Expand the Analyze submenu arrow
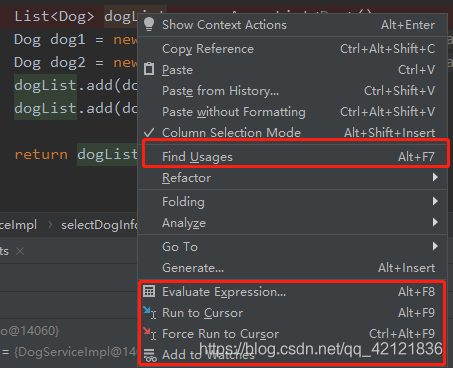 tap(435, 222)
